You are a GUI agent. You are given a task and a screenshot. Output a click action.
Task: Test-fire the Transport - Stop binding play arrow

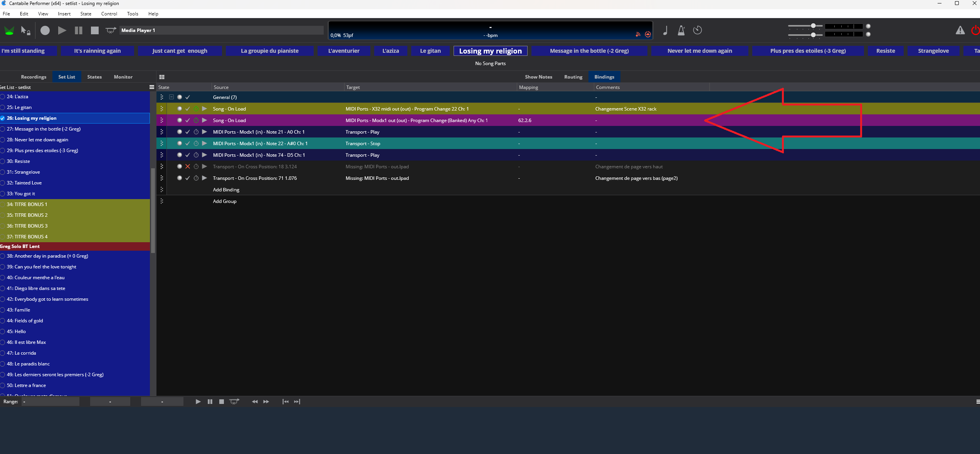click(205, 144)
